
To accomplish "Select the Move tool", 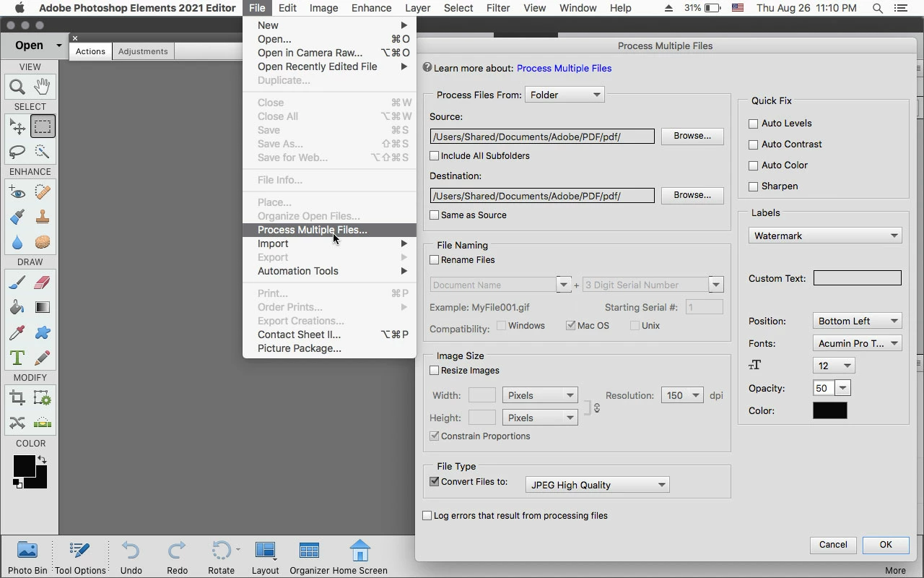I will (x=17, y=126).
